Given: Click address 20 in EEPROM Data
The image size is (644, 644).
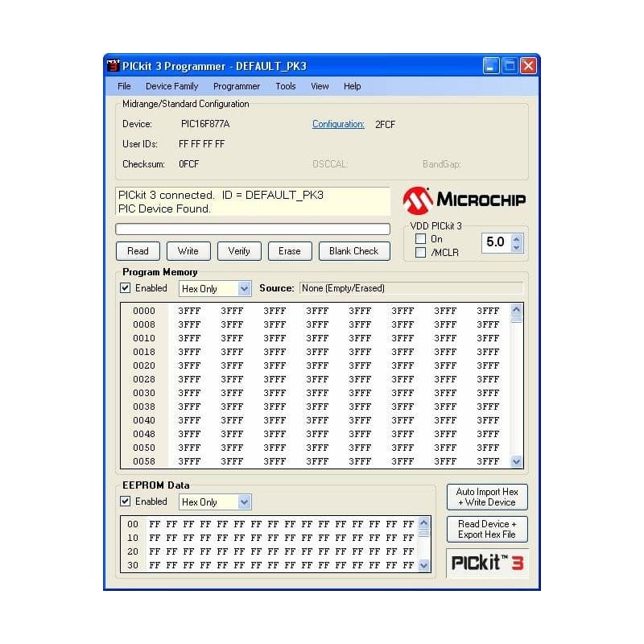Looking at the screenshot, I should 133,551.
